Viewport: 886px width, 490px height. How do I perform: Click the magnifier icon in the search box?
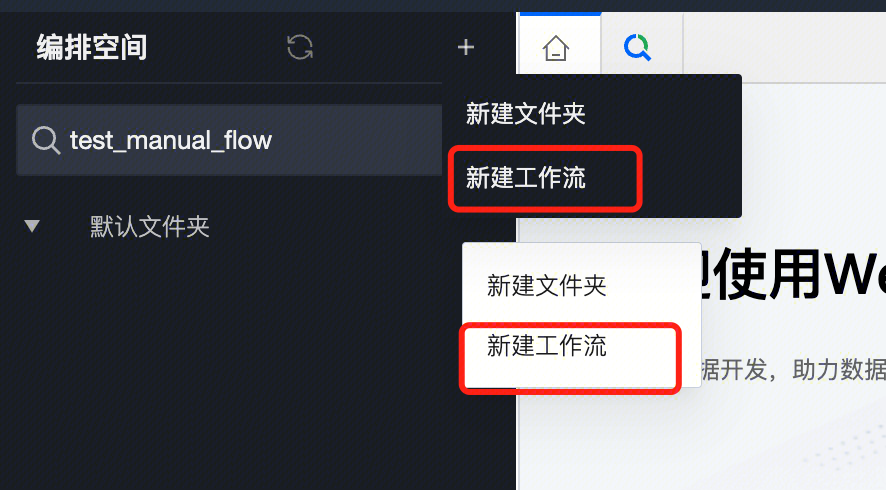pos(46,140)
